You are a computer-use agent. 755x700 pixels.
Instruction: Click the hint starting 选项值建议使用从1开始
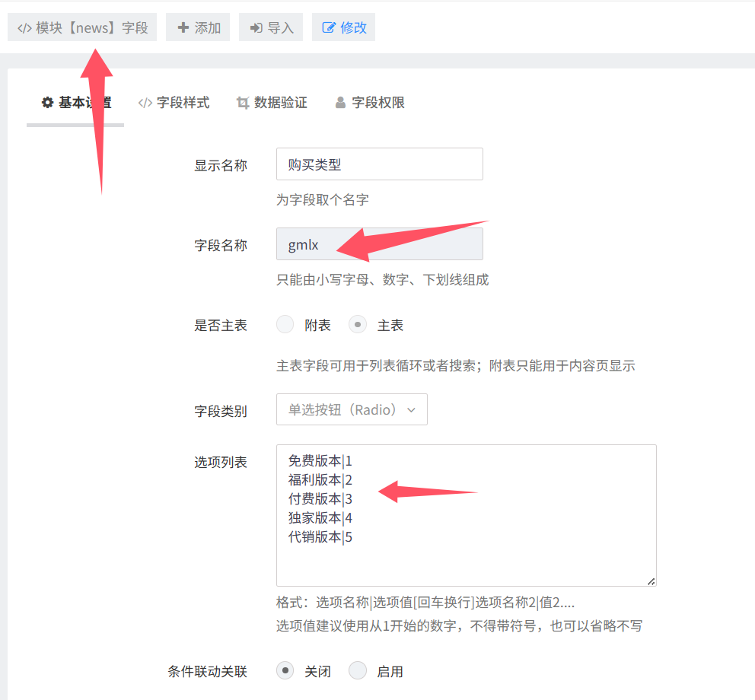pos(460,626)
